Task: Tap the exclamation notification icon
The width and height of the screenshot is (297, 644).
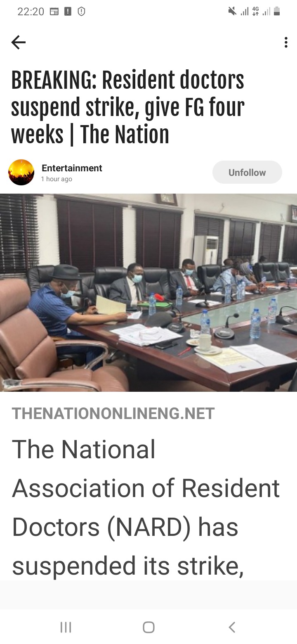Action: click(x=68, y=12)
